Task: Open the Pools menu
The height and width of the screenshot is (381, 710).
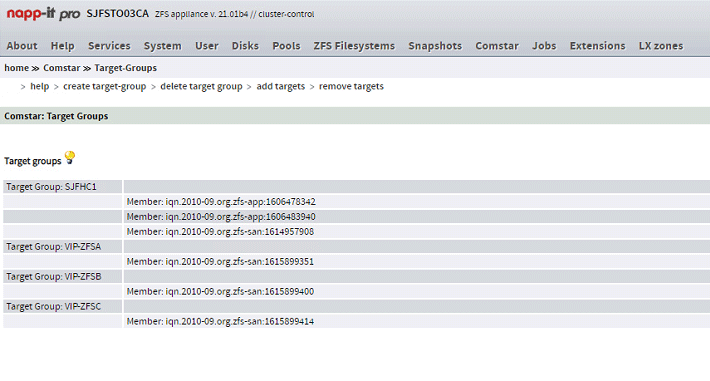Action: click(286, 46)
